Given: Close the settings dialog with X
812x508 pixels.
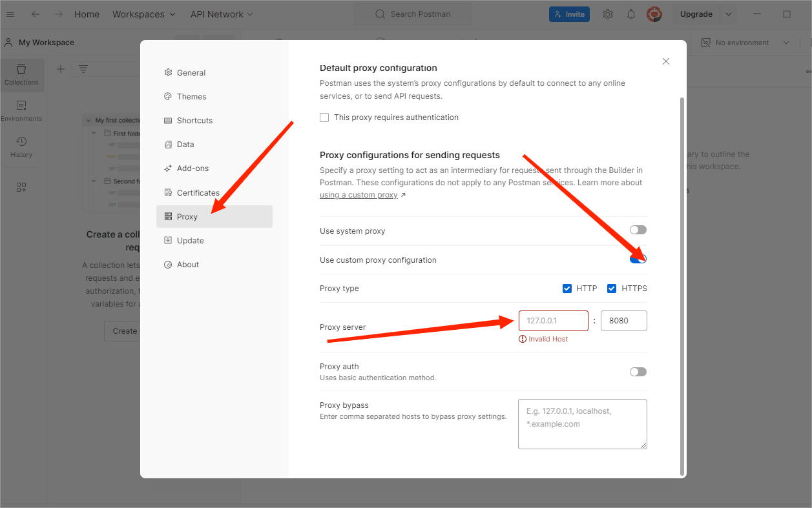Looking at the screenshot, I should point(666,61).
